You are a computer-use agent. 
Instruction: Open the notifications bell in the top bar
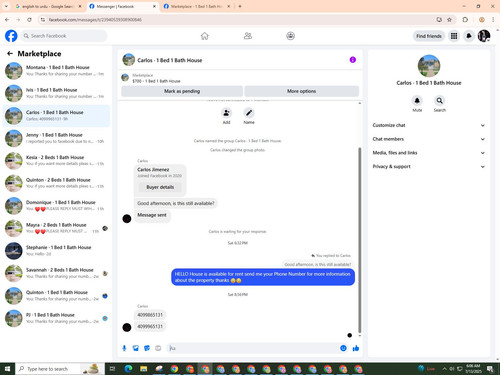(469, 36)
